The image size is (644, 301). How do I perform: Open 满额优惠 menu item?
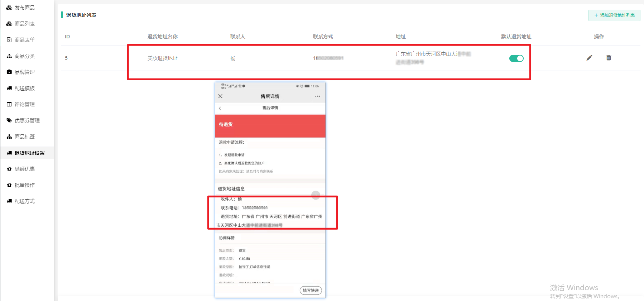click(x=25, y=169)
